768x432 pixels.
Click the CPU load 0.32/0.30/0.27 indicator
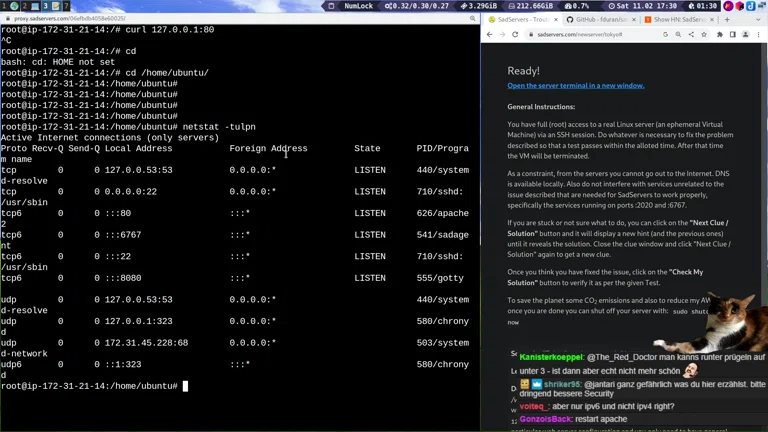tap(417, 6)
